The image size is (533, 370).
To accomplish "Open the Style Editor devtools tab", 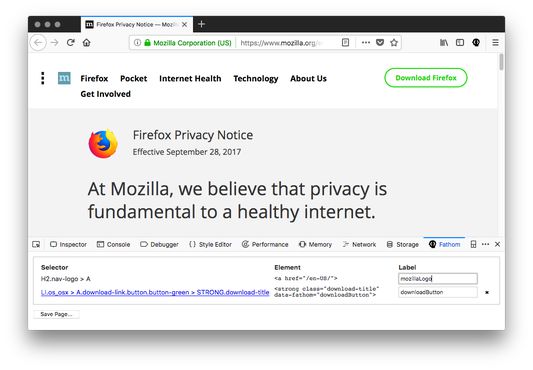I will click(x=210, y=244).
